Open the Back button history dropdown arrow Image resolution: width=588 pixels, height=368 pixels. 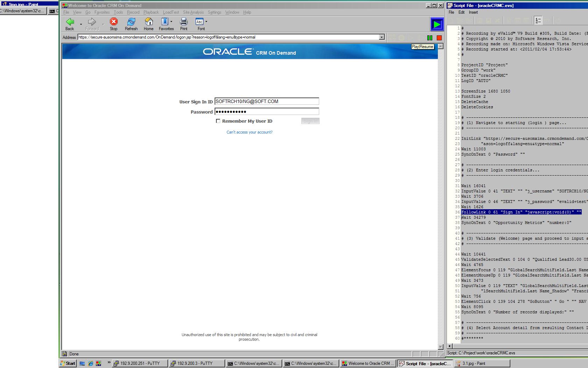coord(81,24)
